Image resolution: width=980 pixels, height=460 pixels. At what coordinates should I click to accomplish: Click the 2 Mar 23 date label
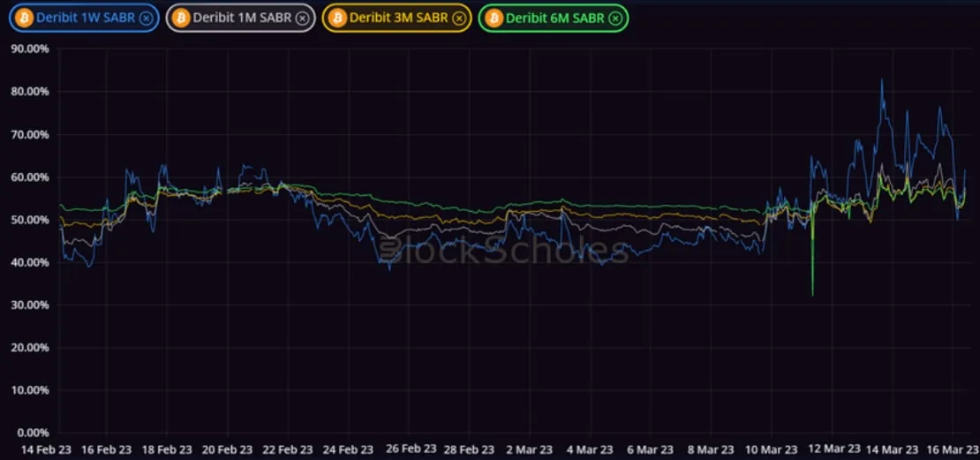point(530,449)
